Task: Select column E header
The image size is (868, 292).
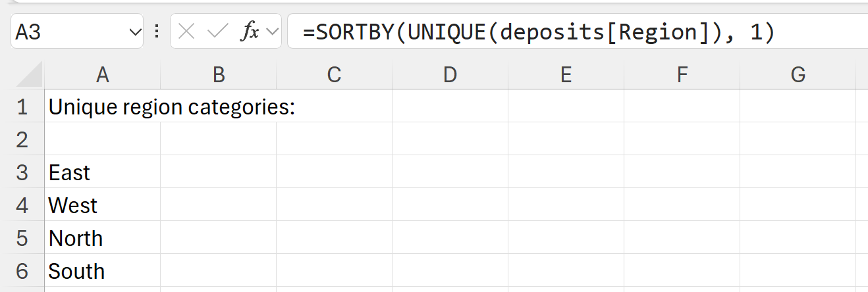Action: [566, 75]
